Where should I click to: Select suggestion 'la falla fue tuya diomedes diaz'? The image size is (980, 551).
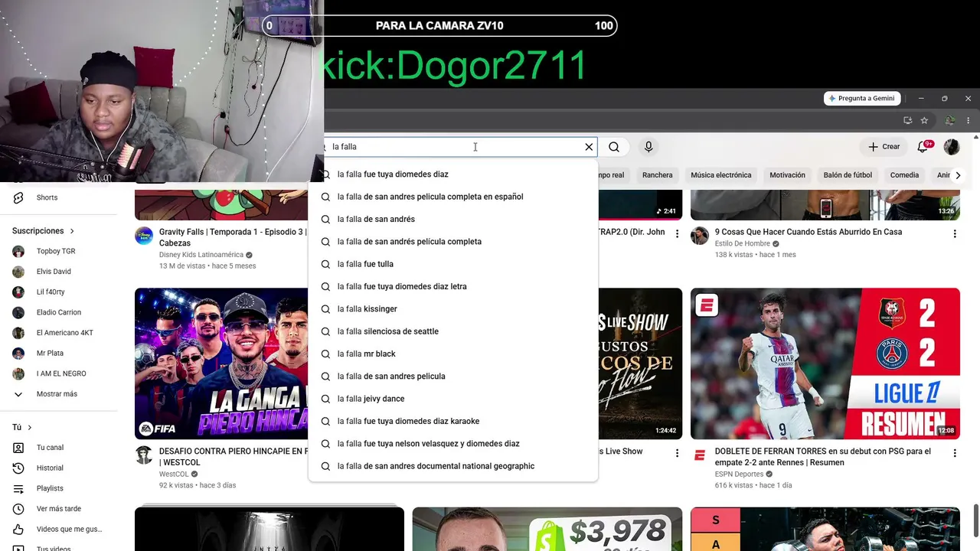[x=452, y=174]
